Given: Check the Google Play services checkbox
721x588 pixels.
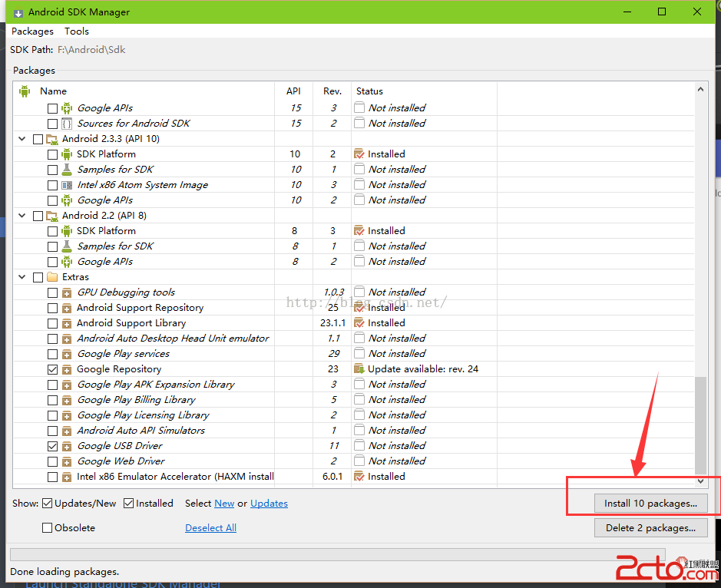Looking at the screenshot, I should pos(52,355).
